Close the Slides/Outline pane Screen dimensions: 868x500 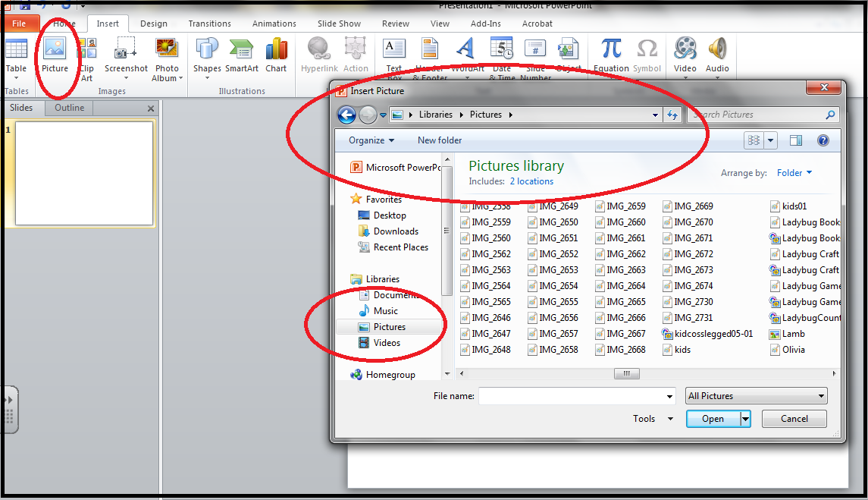pos(151,108)
